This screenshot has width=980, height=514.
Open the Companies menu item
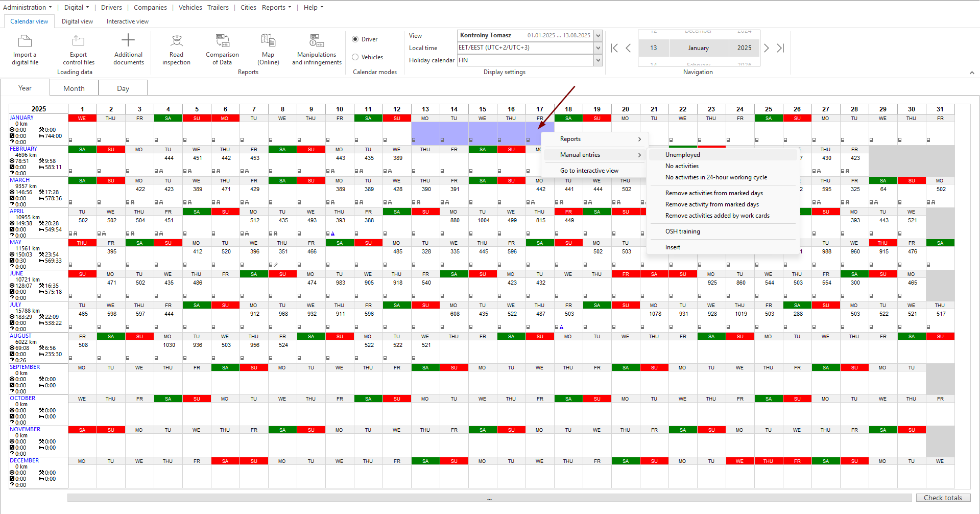[x=150, y=8]
